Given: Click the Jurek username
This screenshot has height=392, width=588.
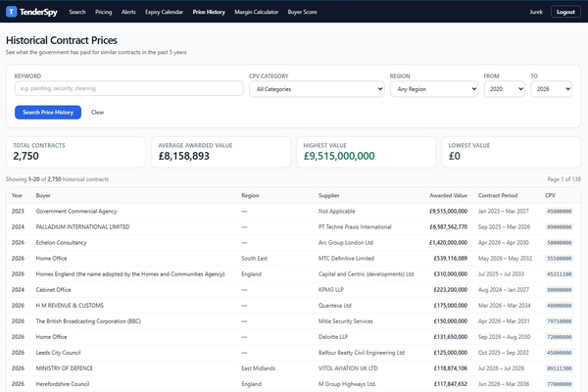Looking at the screenshot, I should pos(536,12).
